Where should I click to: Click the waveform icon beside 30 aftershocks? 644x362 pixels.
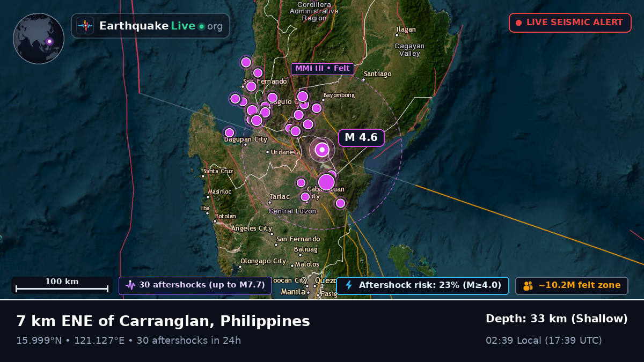coord(130,285)
